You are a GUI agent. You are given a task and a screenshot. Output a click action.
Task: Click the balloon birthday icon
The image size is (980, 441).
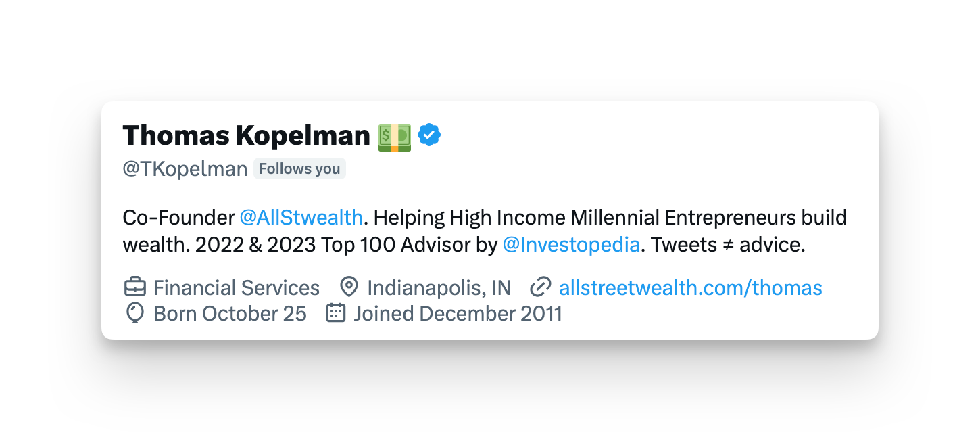tap(135, 313)
